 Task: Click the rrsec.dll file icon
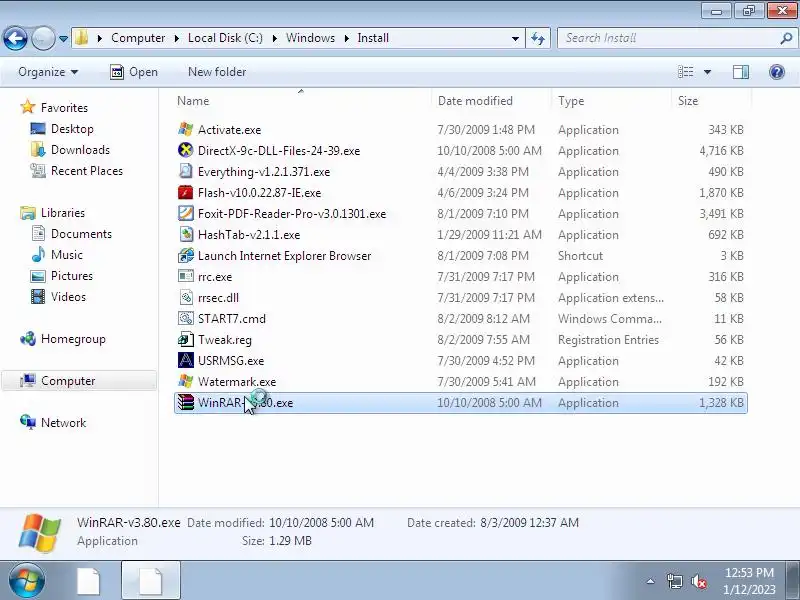pos(186,297)
